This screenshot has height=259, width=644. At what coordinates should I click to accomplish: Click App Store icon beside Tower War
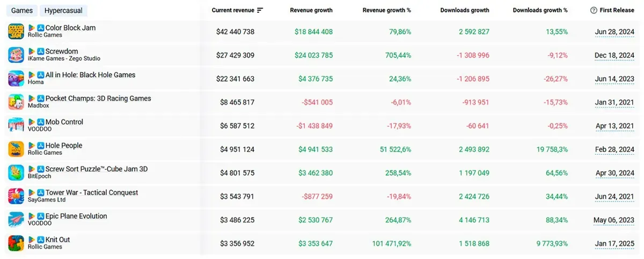(40, 193)
